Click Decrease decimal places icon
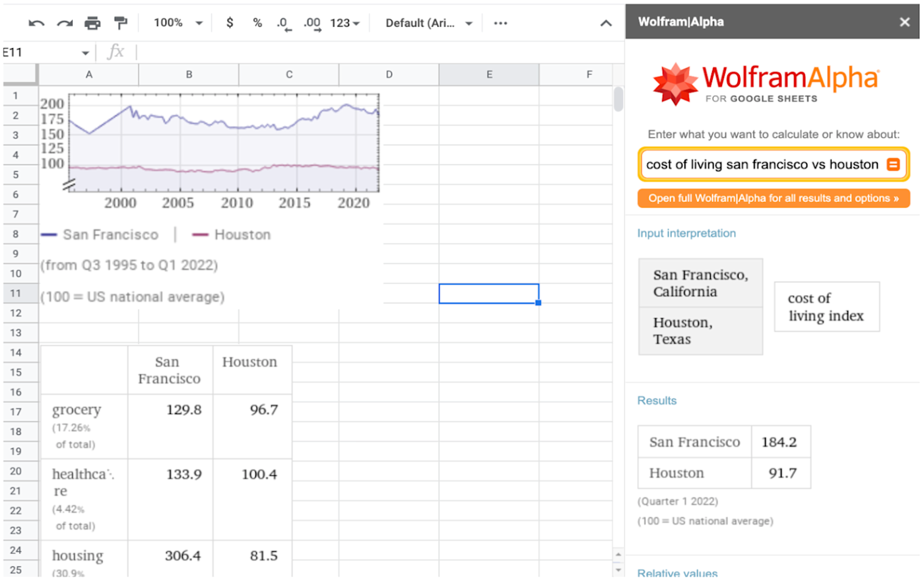 point(284,24)
